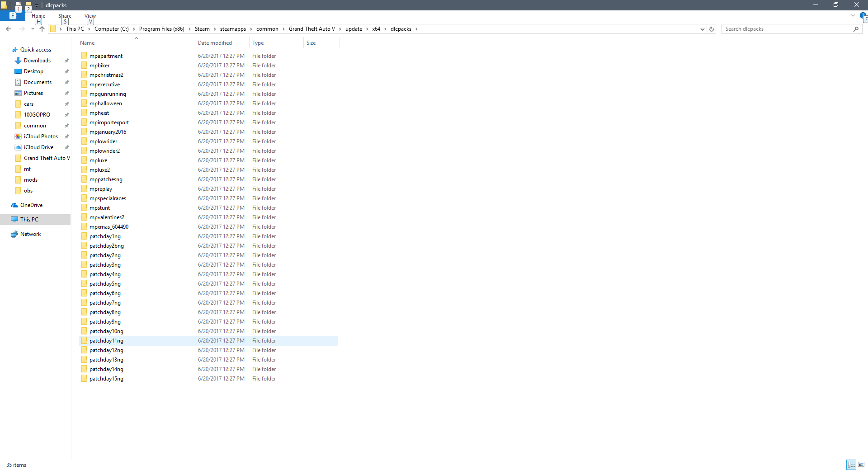Image resolution: width=868 pixels, height=470 pixels.
Task: Open the cars pinned folder
Action: click(x=28, y=104)
